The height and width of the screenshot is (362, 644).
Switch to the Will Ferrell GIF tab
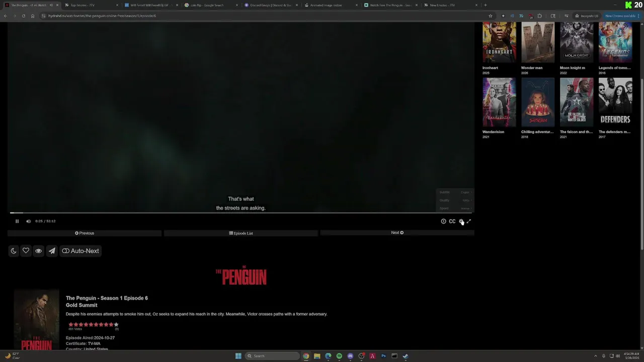coord(151,5)
